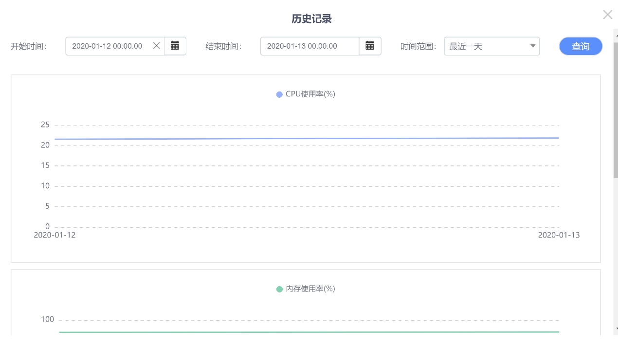Click the start time input field
618x364 pixels.
pos(115,46)
